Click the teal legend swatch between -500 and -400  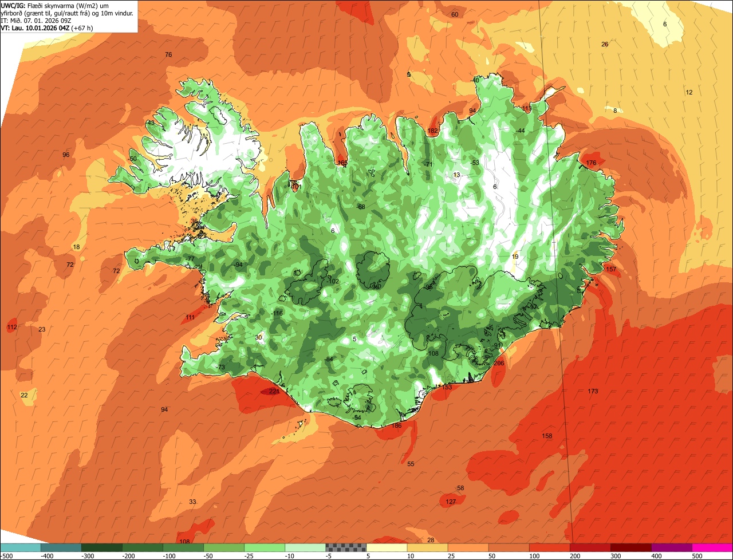pyautogui.click(x=21, y=547)
